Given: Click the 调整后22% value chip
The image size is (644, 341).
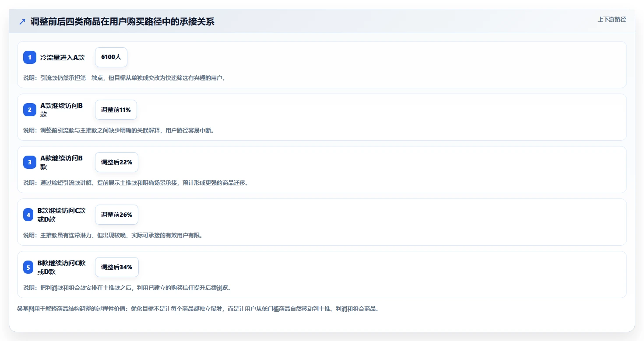Looking at the screenshot, I should (x=116, y=162).
